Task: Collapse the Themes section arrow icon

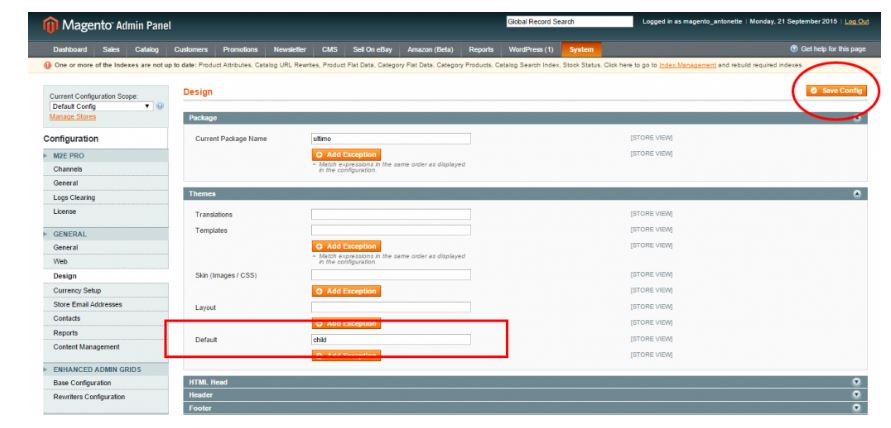Action: click(x=857, y=193)
